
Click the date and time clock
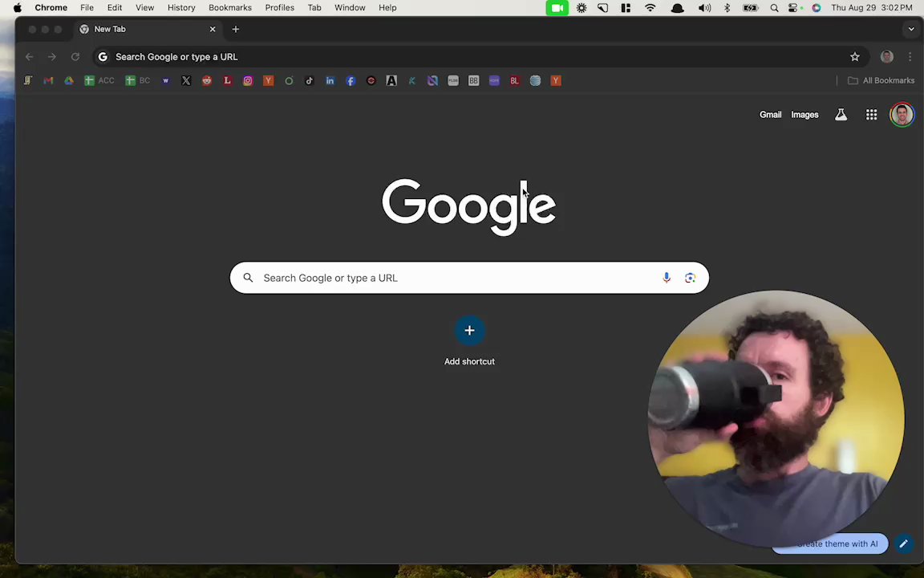click(872, 8)
